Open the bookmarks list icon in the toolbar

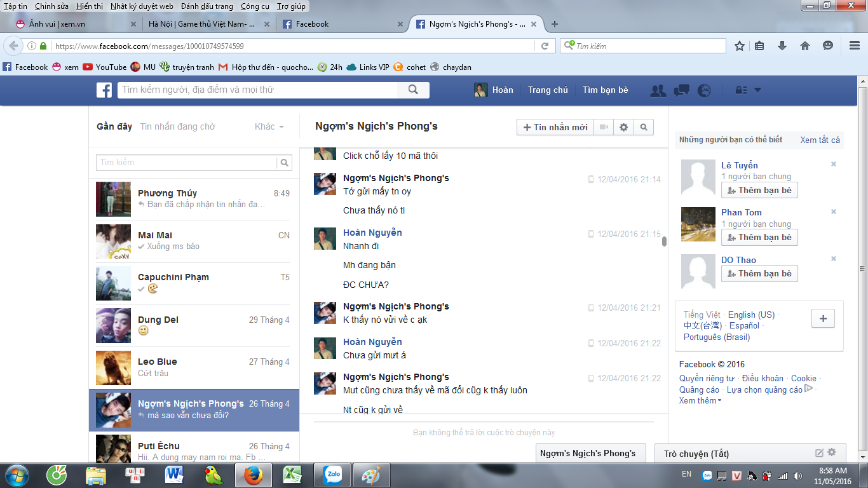point(759,46)
